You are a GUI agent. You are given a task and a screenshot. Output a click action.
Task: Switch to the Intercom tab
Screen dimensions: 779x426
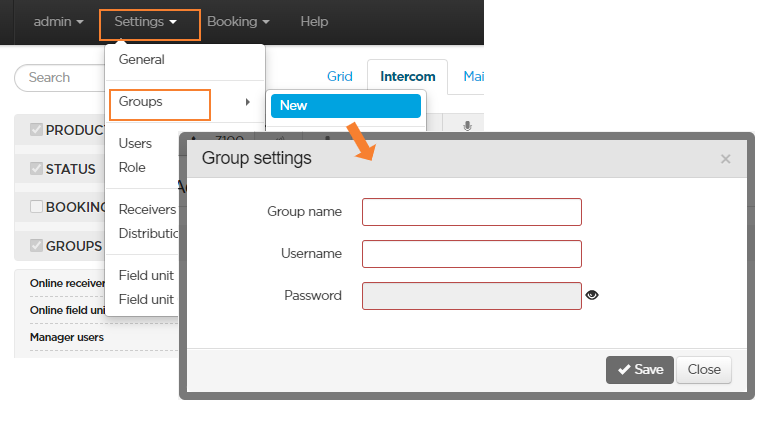click(x=407, y=77)
